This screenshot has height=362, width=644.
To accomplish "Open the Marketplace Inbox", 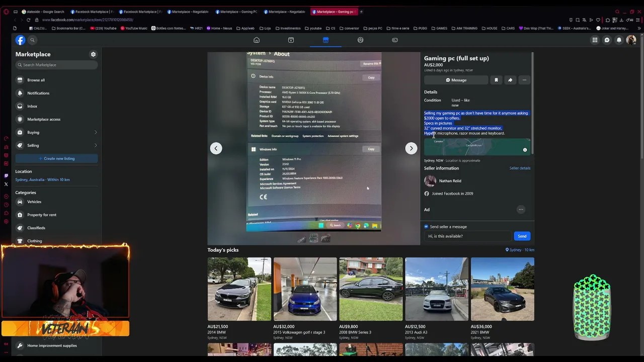I will coord(56,106).
